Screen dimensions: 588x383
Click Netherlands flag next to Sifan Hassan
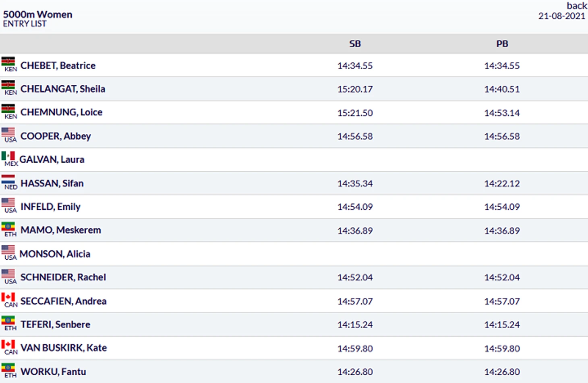click(8, 179)
